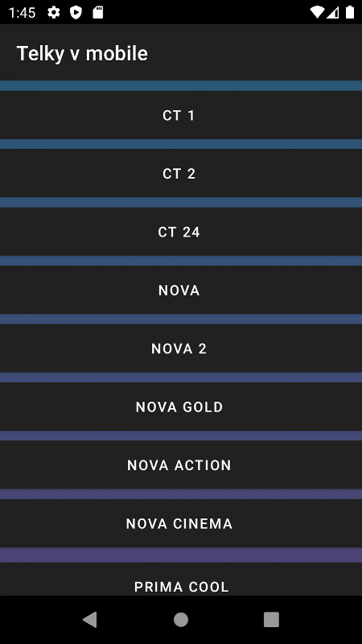Screen dimensions: 362x644
Task: Tap the recent apps square icon
Action: click(271, 619)
